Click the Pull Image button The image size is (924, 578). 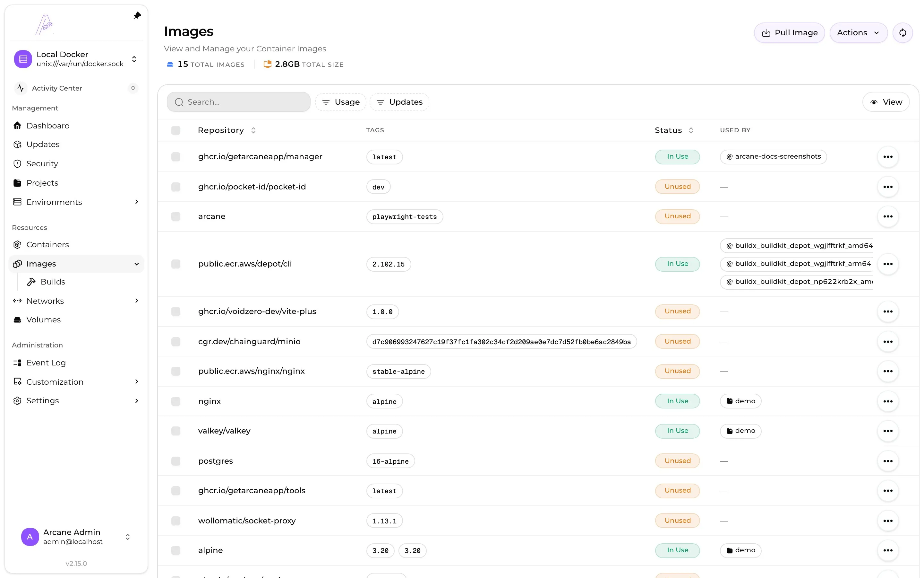coord(789,33)
